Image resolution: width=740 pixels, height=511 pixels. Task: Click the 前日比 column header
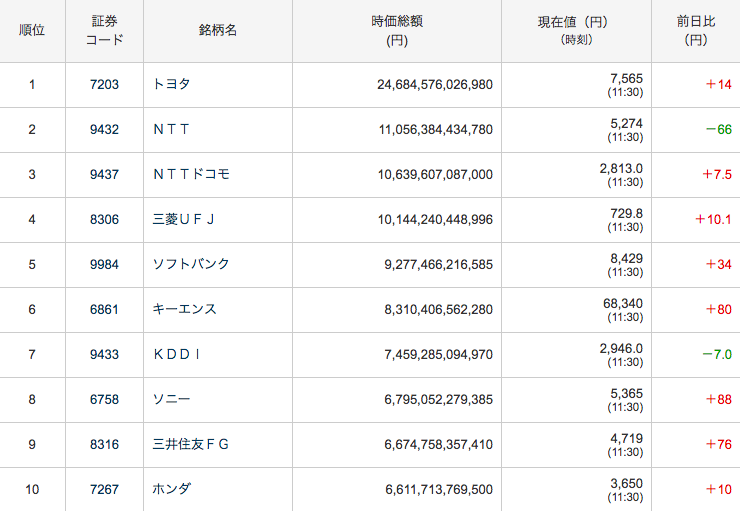[696, 30]
